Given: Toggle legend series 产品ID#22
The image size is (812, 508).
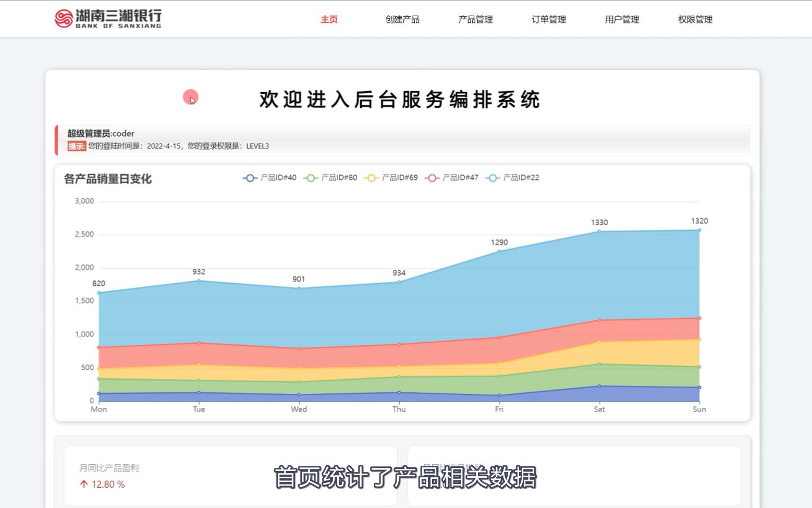Looking at the screenshot, I should (x=512, y=178).
